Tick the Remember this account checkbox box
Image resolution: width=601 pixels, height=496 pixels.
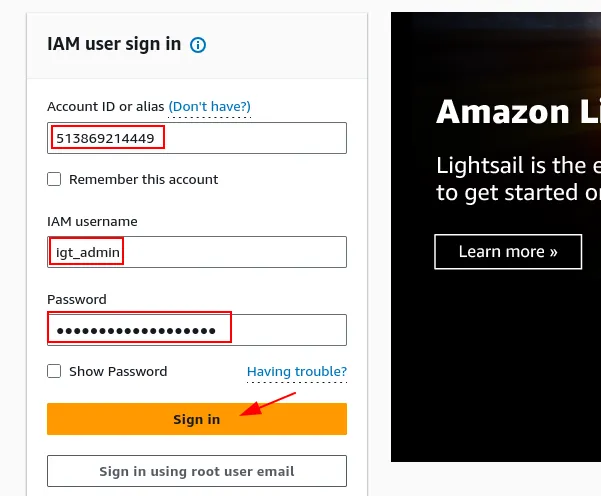tap(54, 180)
